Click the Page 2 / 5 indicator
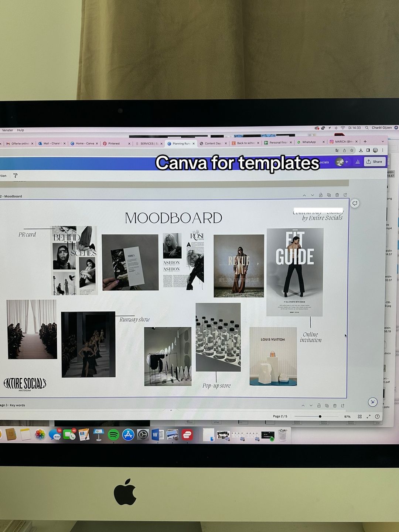 280,416
